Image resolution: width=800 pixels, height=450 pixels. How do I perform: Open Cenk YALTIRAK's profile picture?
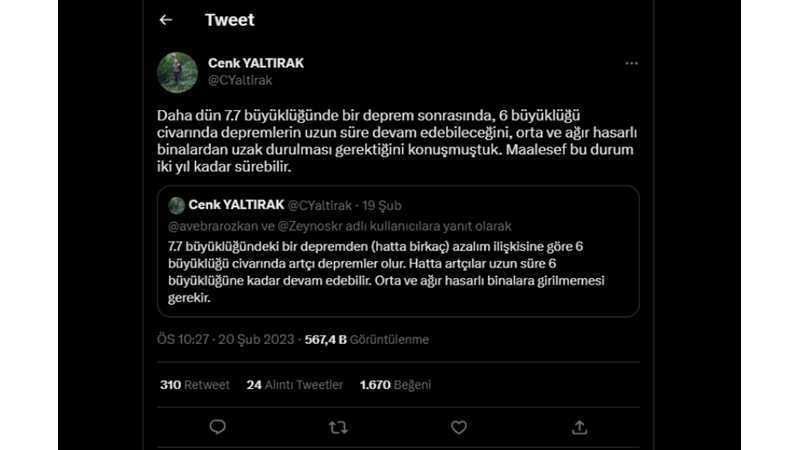[x=178, y=72]
